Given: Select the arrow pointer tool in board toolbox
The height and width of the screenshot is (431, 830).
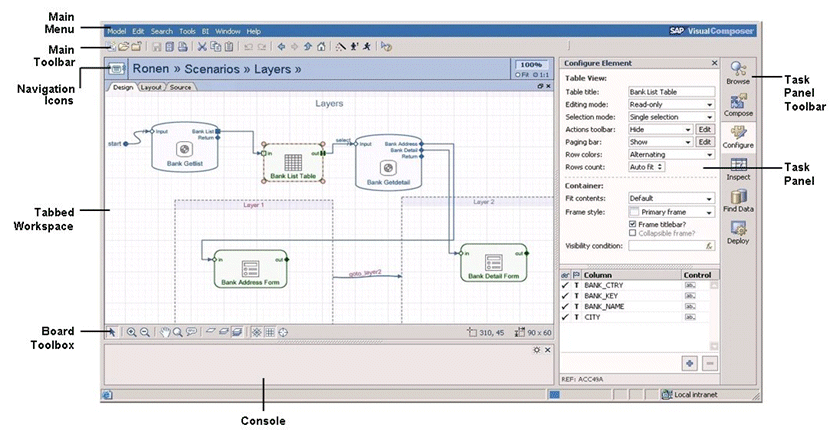Looking at the screenshot, I should click(111, 332).
